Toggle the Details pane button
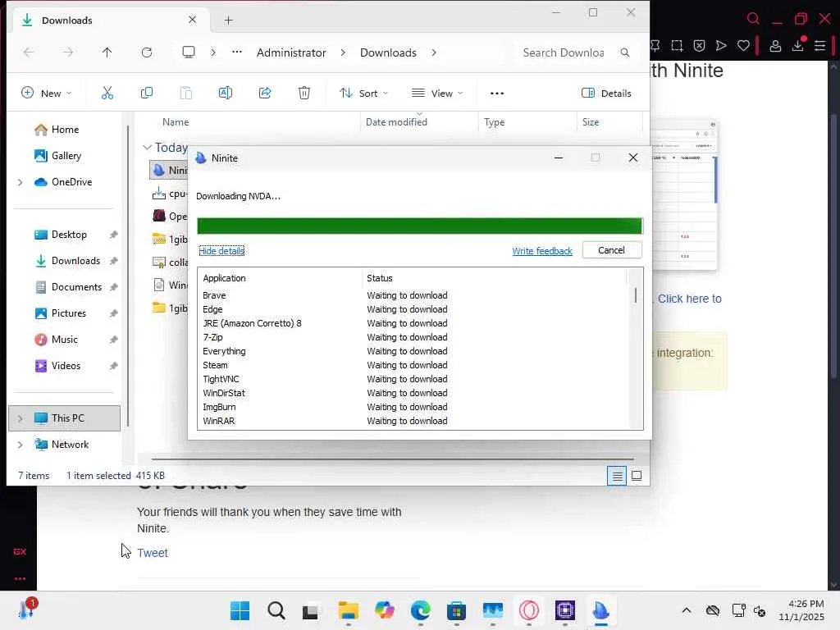Image resolution: width=840 pixels, height=630 pixels. point(606,94)
